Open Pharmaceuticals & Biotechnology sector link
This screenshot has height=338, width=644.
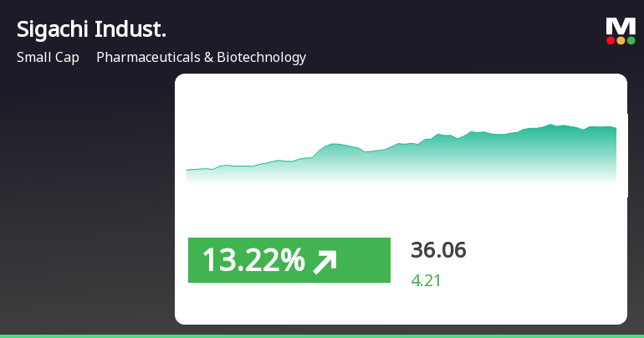click(201, 58)
